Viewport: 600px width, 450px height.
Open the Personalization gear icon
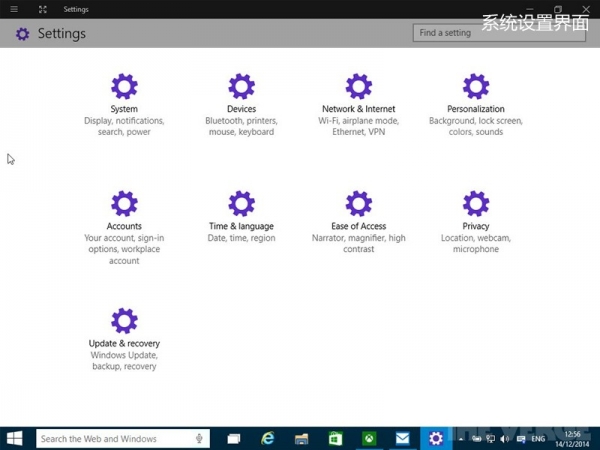click(476, 86)
